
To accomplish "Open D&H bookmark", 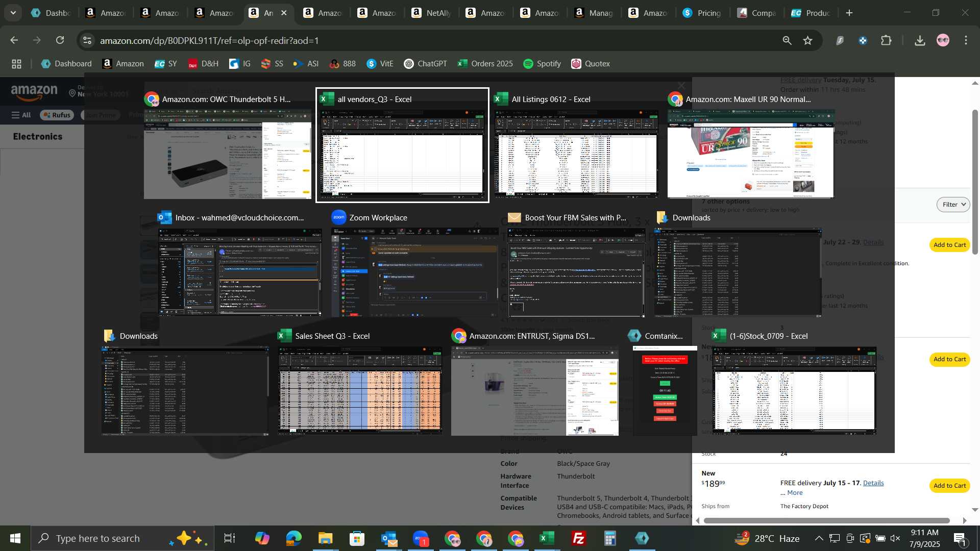I will coord(203,64).
